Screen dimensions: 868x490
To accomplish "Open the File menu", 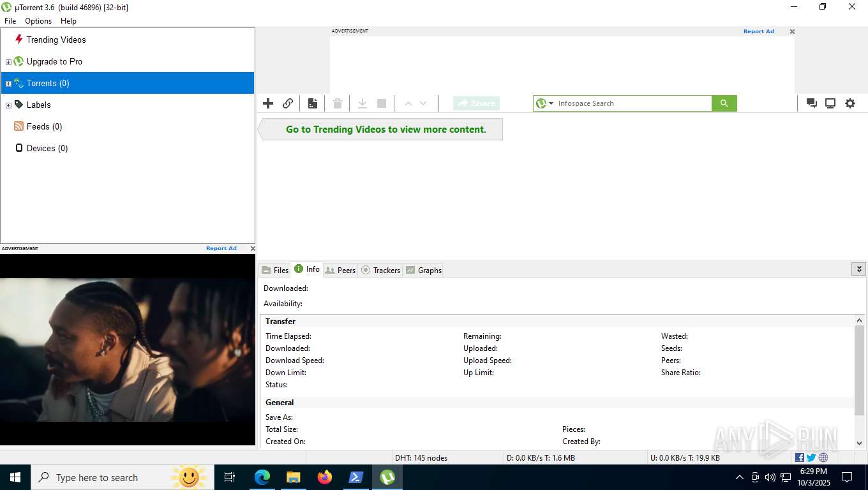I will [10, 21].
